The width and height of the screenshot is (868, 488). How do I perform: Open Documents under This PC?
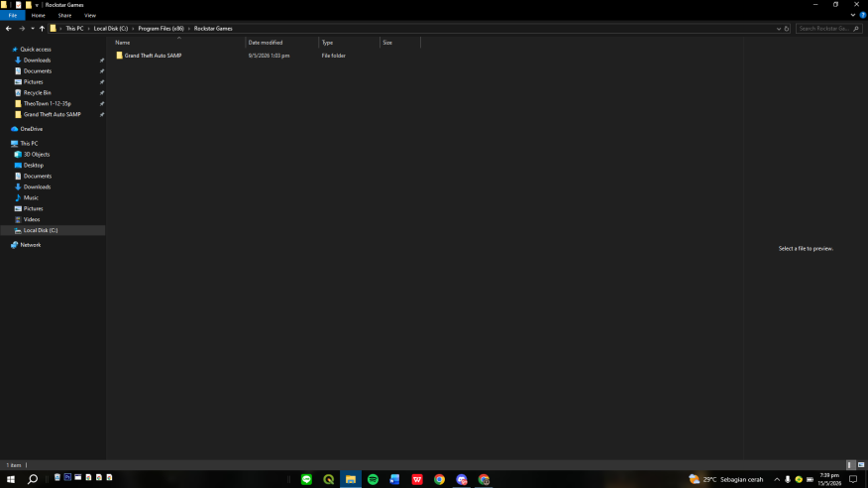pos(38,177)
